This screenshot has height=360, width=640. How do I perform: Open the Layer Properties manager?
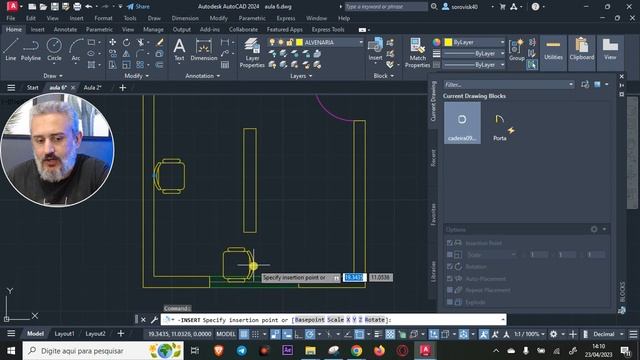252,53
